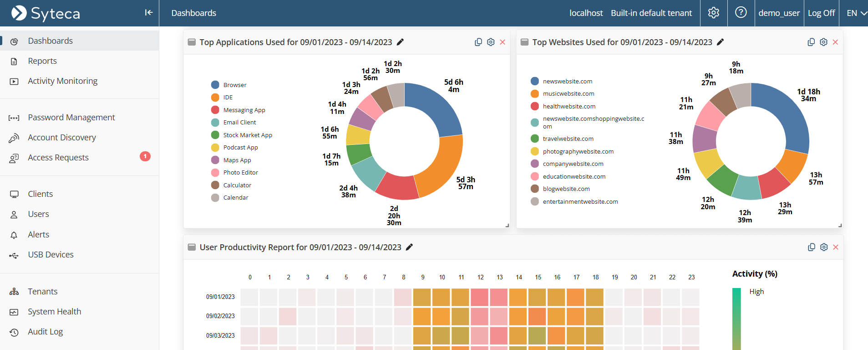
Task: Open Activity Monitoring in the sidebar
Action: pos(80,81)
